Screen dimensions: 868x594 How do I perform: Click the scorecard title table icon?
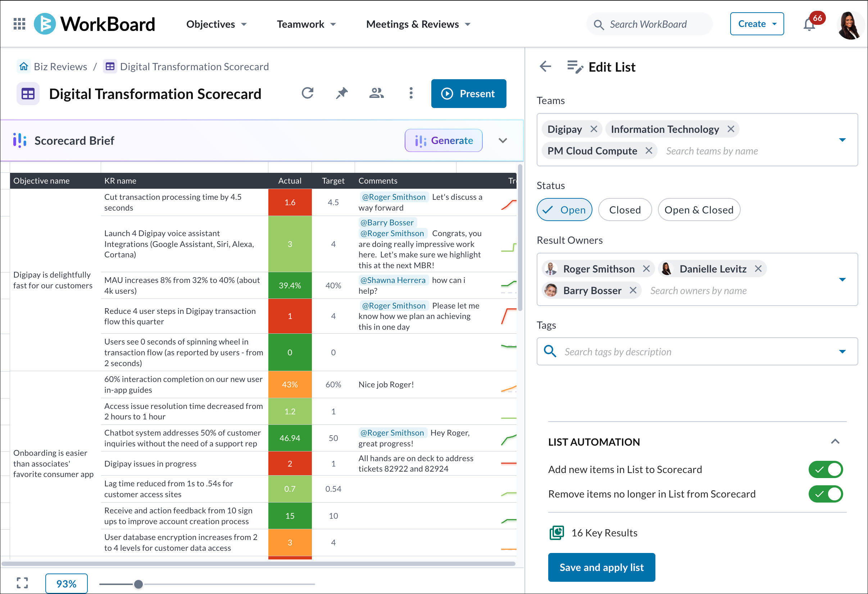tap(28, 94)
